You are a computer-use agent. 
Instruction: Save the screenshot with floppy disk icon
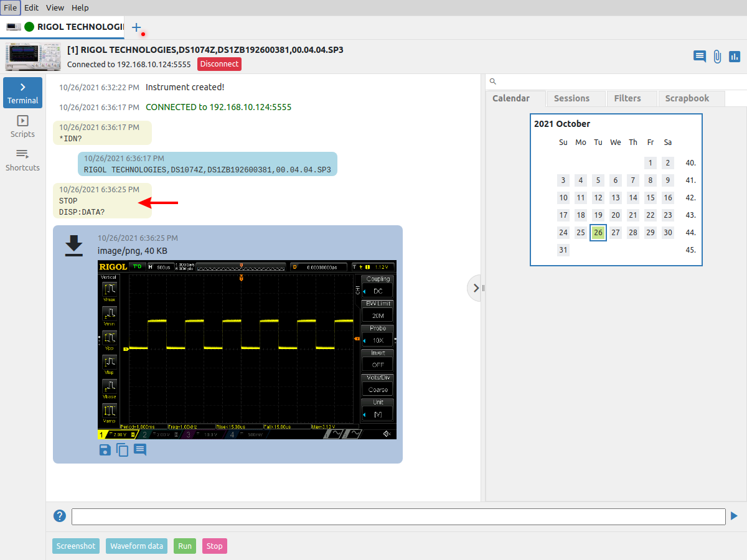point(105,450)
